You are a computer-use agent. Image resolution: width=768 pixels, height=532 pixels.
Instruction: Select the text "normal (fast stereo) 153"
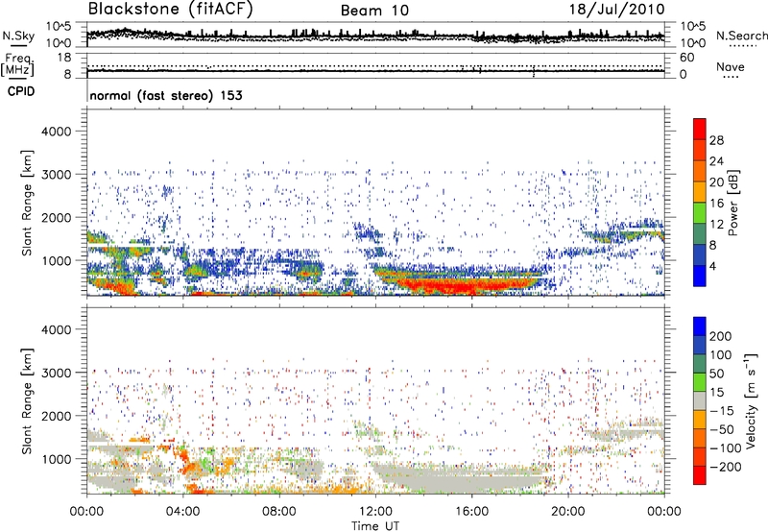point(166,96)
